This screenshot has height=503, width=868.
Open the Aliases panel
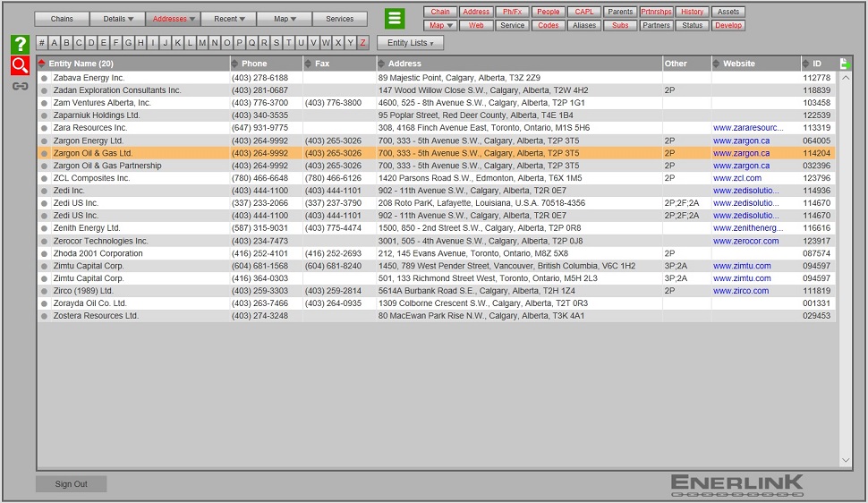click(x=584, y=25)
